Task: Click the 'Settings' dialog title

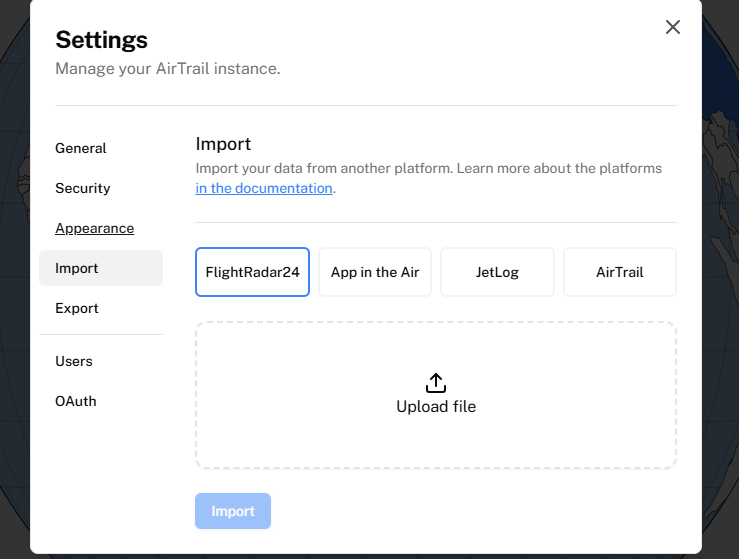Action: 101,40
